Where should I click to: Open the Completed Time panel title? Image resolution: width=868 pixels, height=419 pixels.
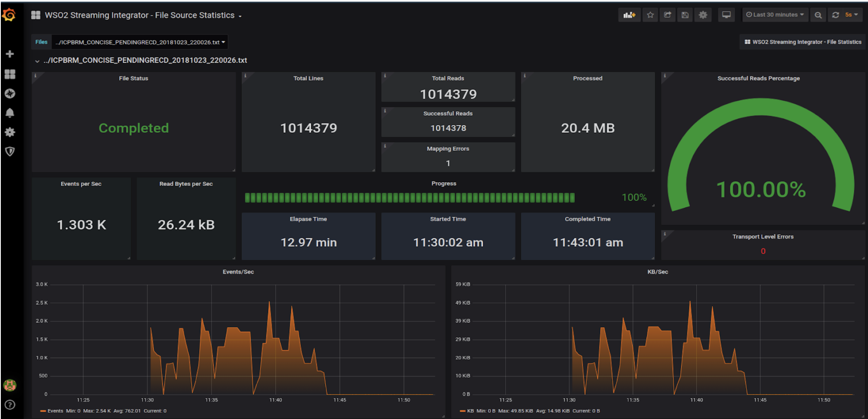[x=588, y=219]
